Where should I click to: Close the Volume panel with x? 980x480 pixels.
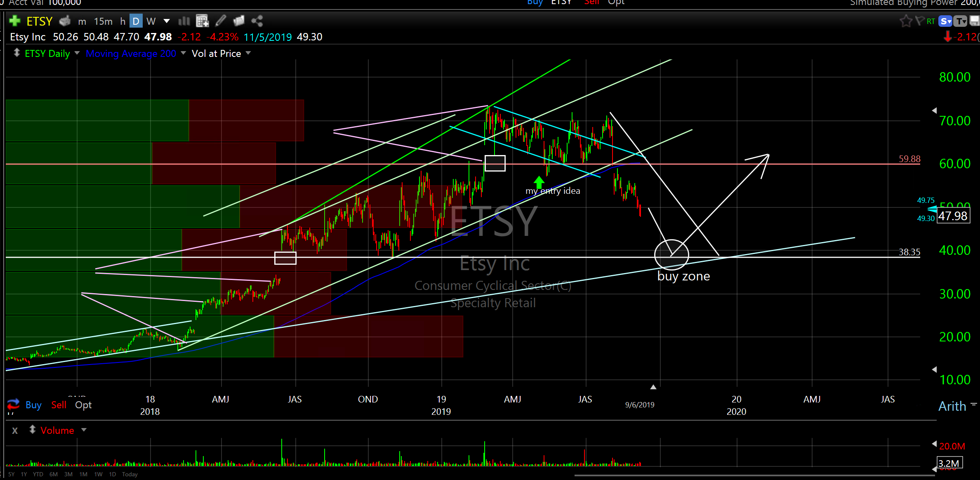pyautogui.click(x=15, y=431)
